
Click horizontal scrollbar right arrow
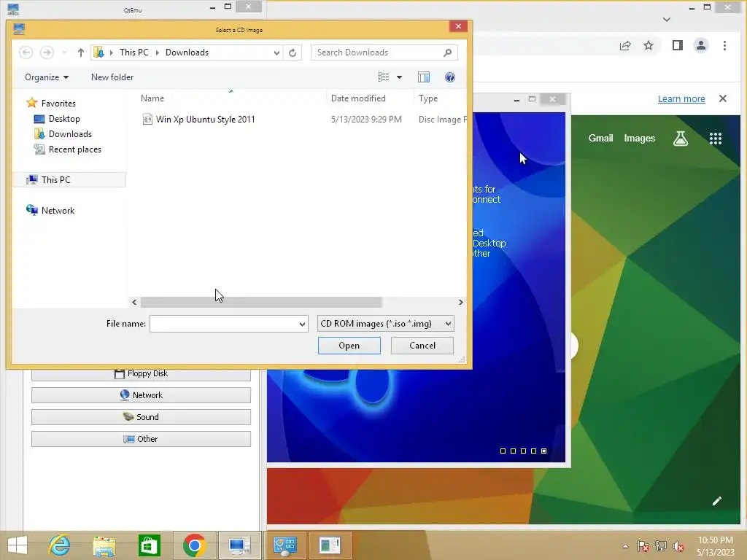[x=460, y=303]
